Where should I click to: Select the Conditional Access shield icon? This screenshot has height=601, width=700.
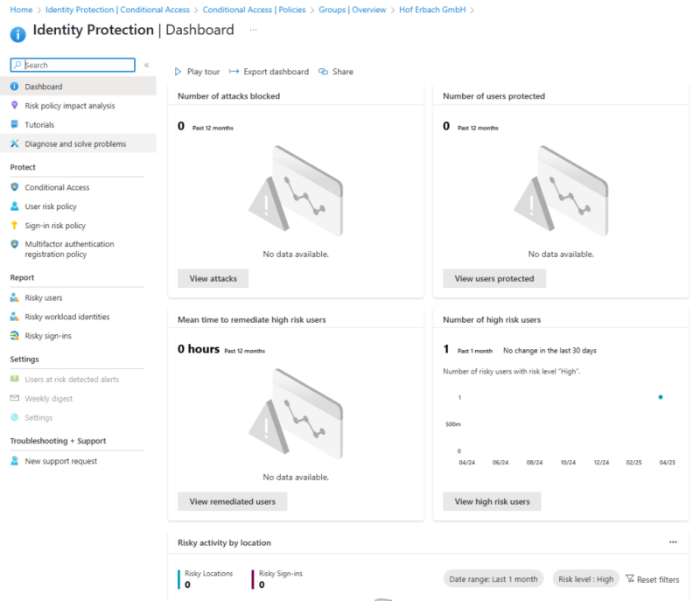click(16, 186)
